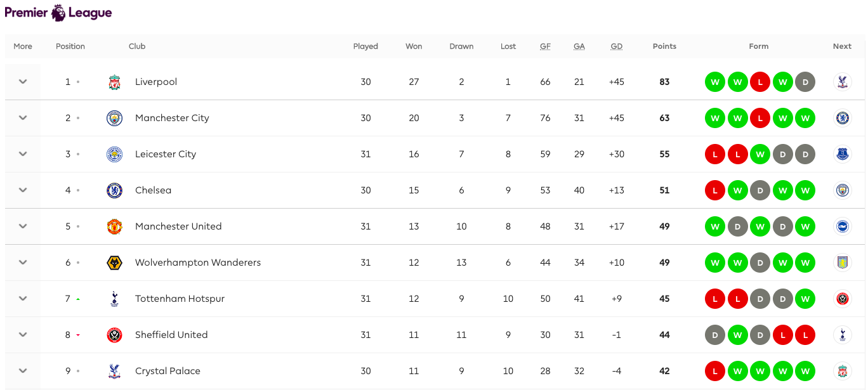Expand the Sheffield United row chevron
Image resolution: width=868 pixels, height=390 pixels.
[23, 335]
